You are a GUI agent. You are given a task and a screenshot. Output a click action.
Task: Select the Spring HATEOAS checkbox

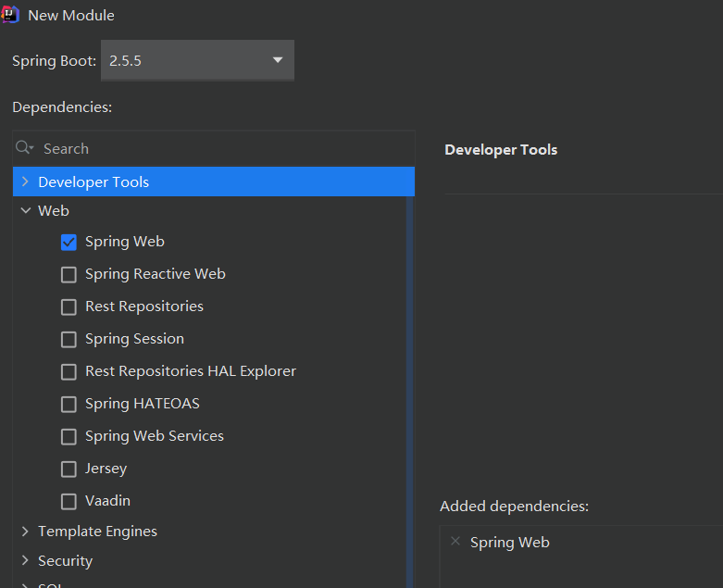point(69,404)
